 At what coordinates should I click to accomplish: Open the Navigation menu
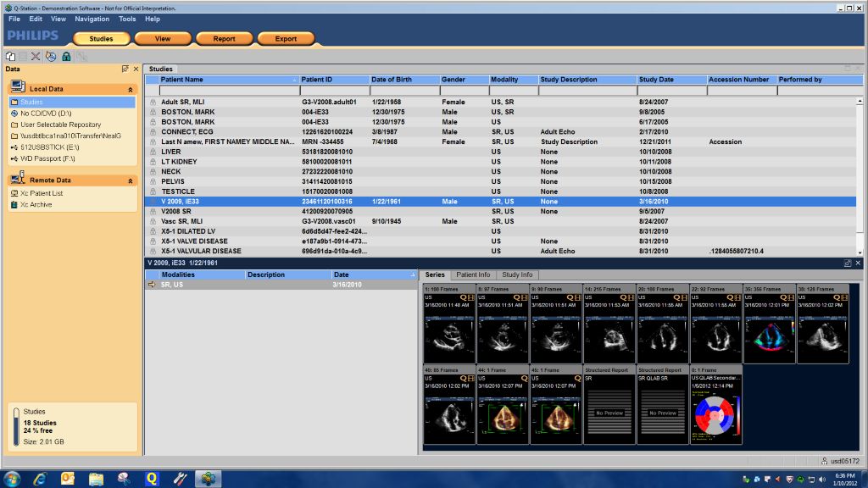[92, 19]
